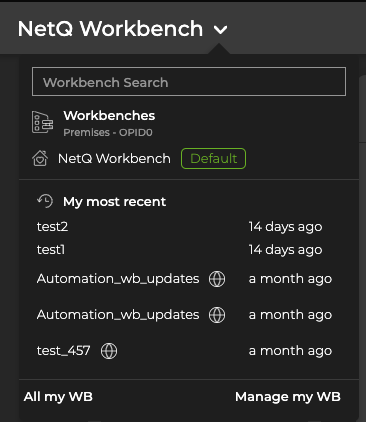Screen dimensions: 366x422
Task: Open the NetQ Workbench default entry
Action: (x=114, y=159)
